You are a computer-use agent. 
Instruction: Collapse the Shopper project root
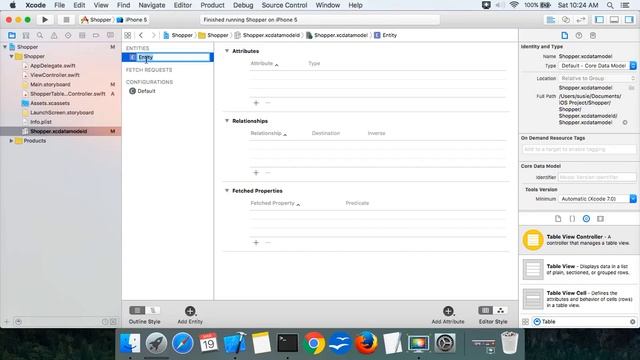5,47
